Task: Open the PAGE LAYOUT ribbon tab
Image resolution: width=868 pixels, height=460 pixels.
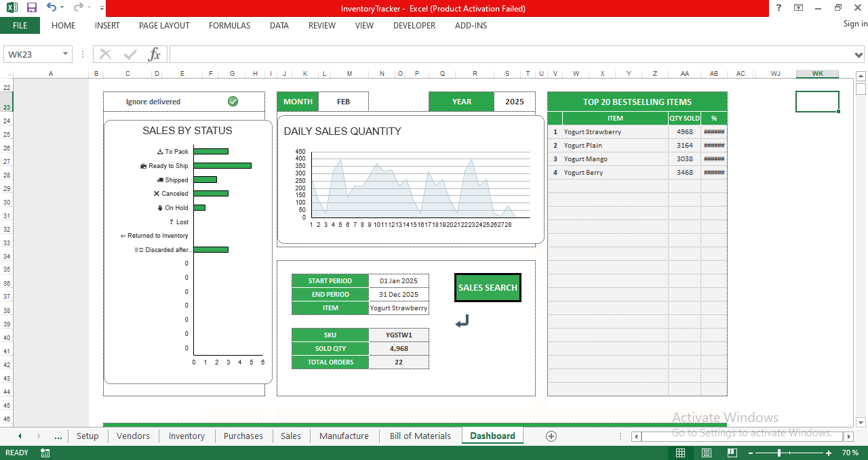Action: pos(164,26)
